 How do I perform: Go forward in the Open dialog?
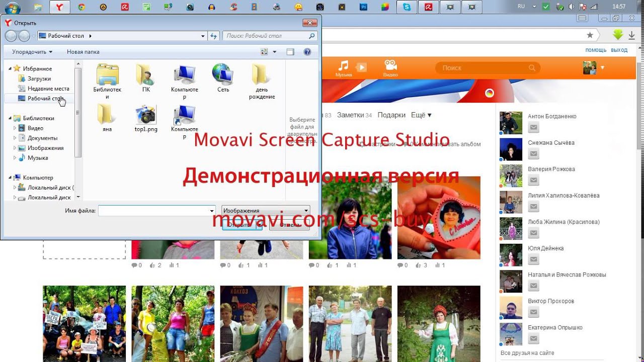tap(24, 36)
